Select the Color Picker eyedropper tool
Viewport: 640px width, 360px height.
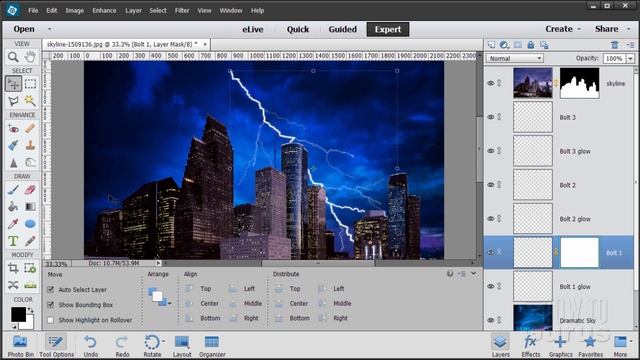tap(13, 224)
